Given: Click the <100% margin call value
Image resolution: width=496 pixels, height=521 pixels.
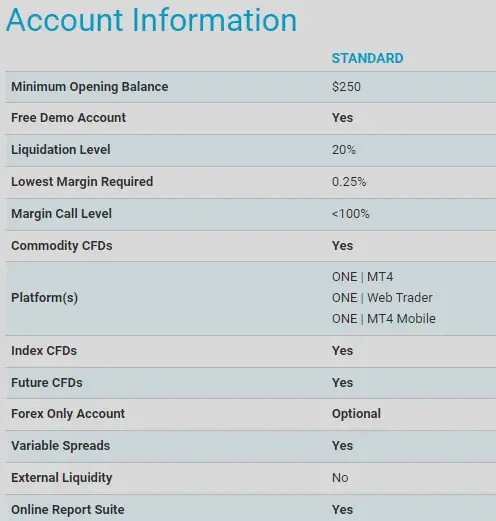Looking at the screenshot, I should 351,214.
